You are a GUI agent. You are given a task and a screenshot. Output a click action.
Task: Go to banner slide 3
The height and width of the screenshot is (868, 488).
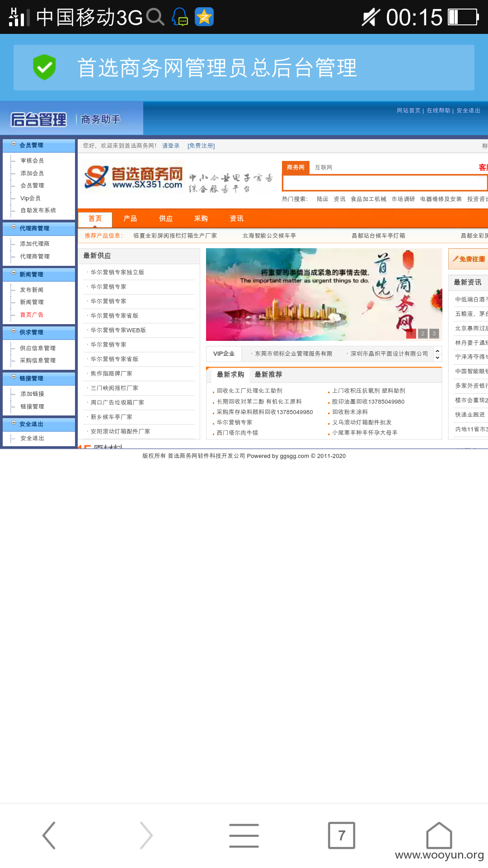coord(434,333)
